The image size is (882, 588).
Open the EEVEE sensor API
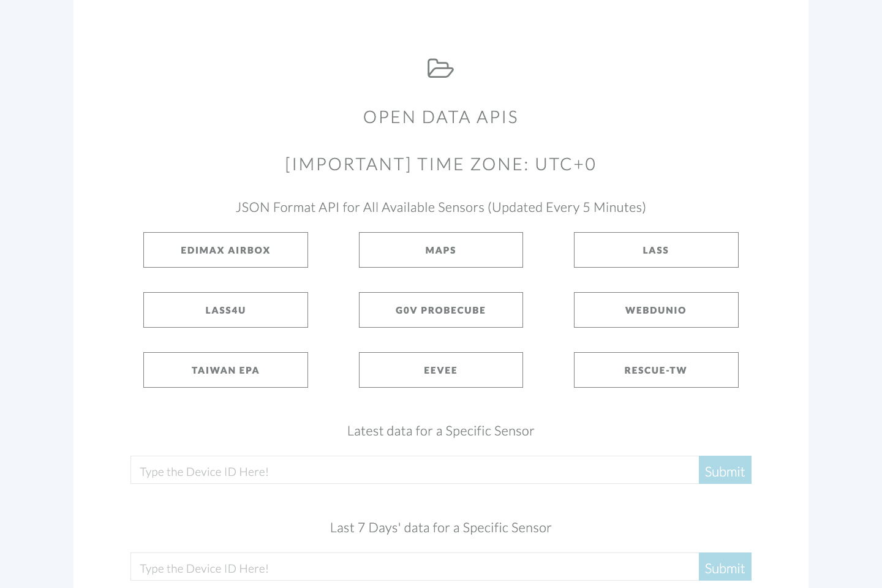point(440,370)
